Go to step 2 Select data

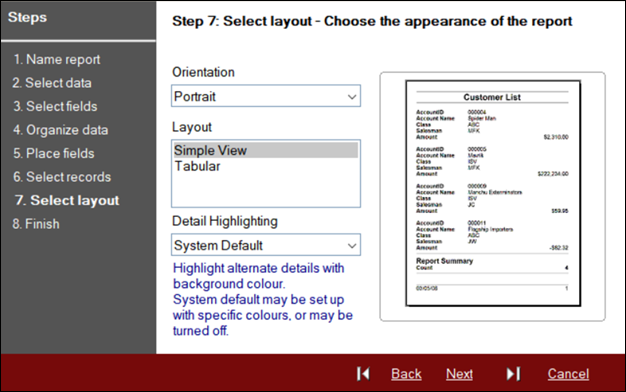pos(52,83)
